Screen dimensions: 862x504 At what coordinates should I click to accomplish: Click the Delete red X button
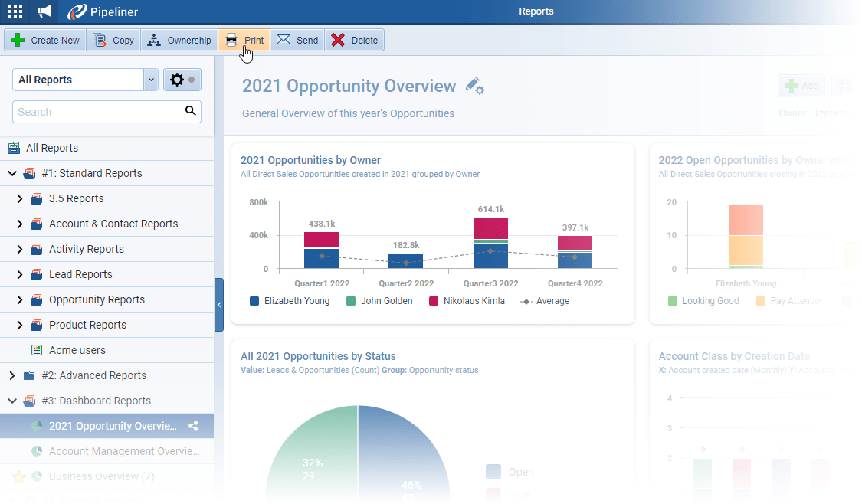tap(355, 41)
